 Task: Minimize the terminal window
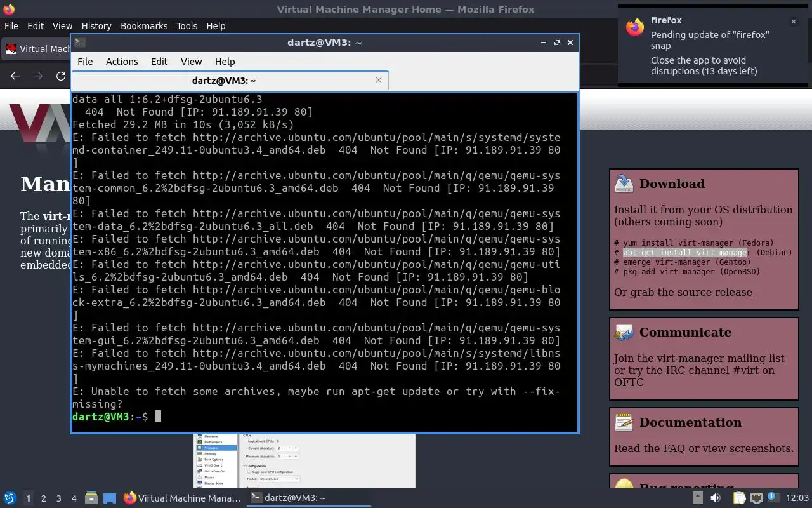tap(544, 43)
